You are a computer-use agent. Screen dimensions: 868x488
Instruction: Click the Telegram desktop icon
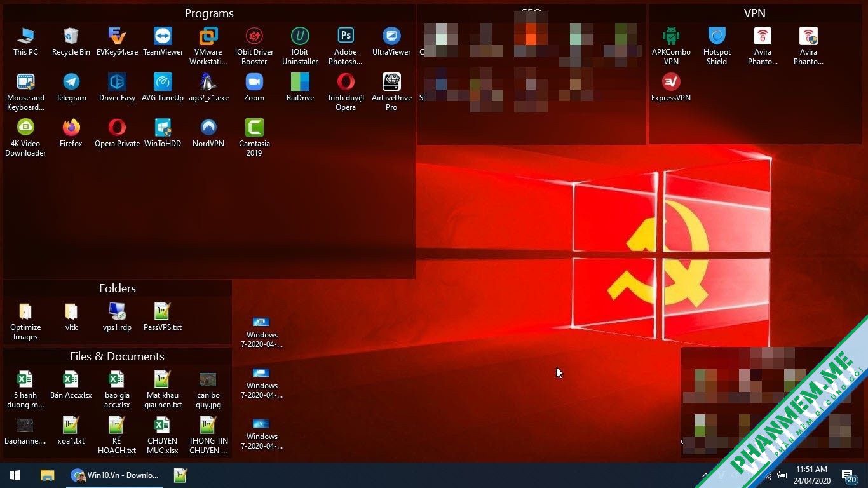tap(71, 87)
